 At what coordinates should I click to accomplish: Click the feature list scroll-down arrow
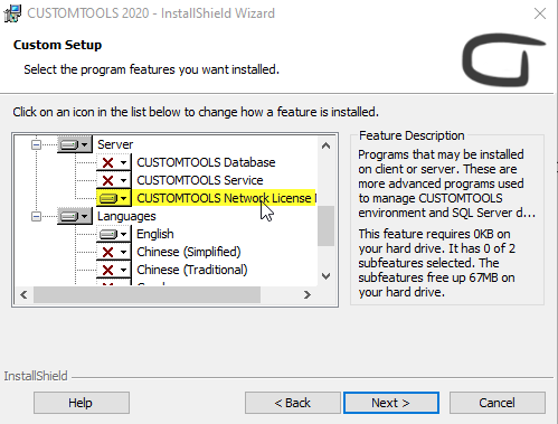[326, 276]
